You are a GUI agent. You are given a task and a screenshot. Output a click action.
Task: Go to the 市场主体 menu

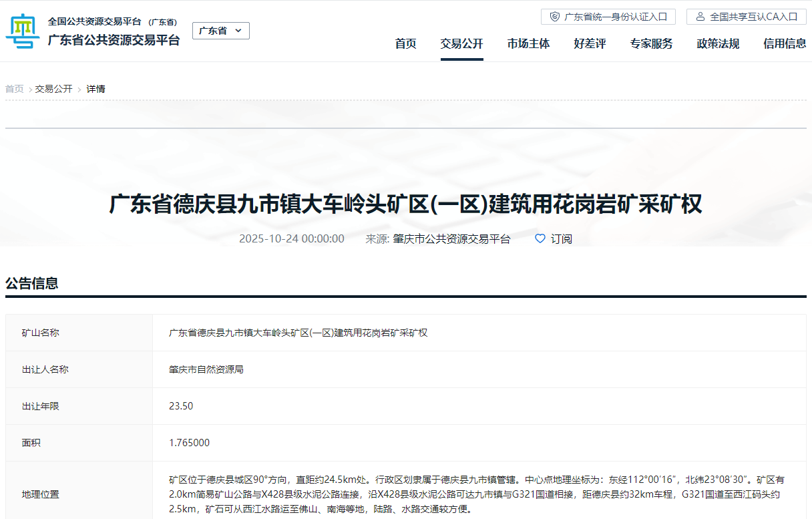pyautogui.click(x=528, y=44)
